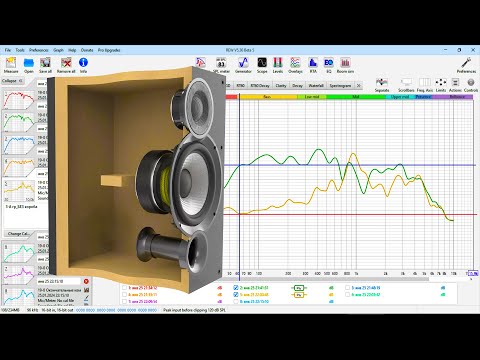Open the Room sim tool
The height and width of the screenshot is (360, 480).
(x=345, y=65)
